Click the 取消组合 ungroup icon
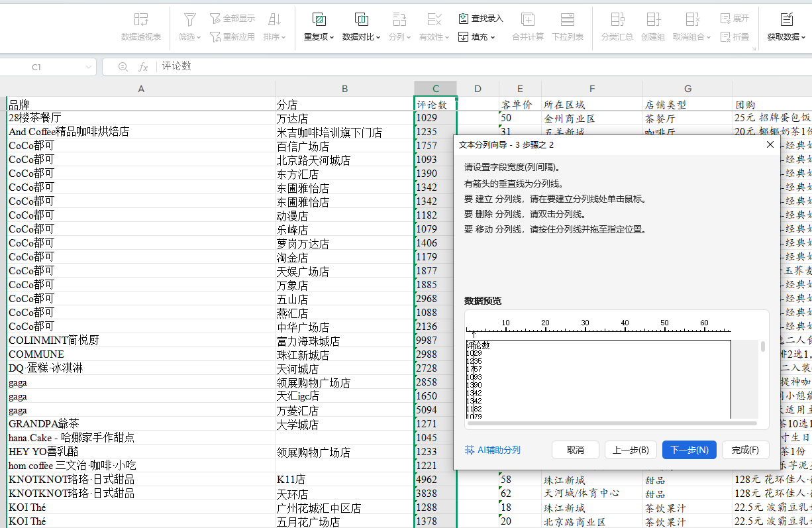The height and width of the screenshot is (528, 812). point(692,19)
